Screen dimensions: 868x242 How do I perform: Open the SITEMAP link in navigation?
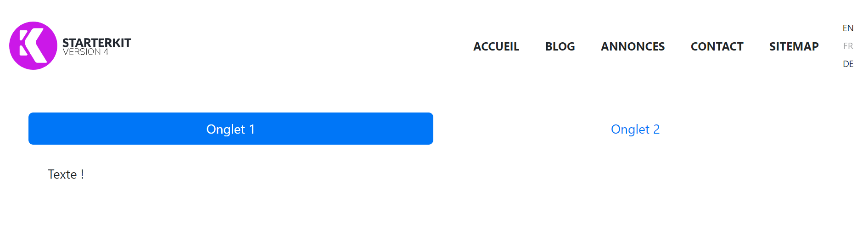click(794, 46)
